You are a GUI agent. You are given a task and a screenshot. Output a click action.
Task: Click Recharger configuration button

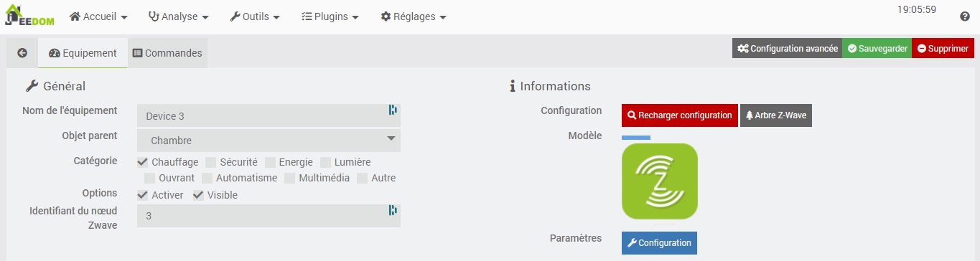pos(680,115)
